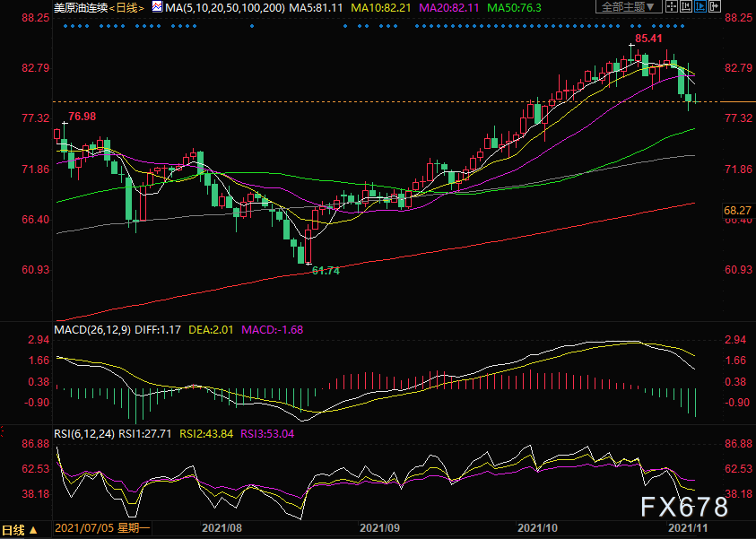Viewport: 756px width, 539px height.
Task: Click the axis-with-left-arrow chart icon
Action: point(686,7)
